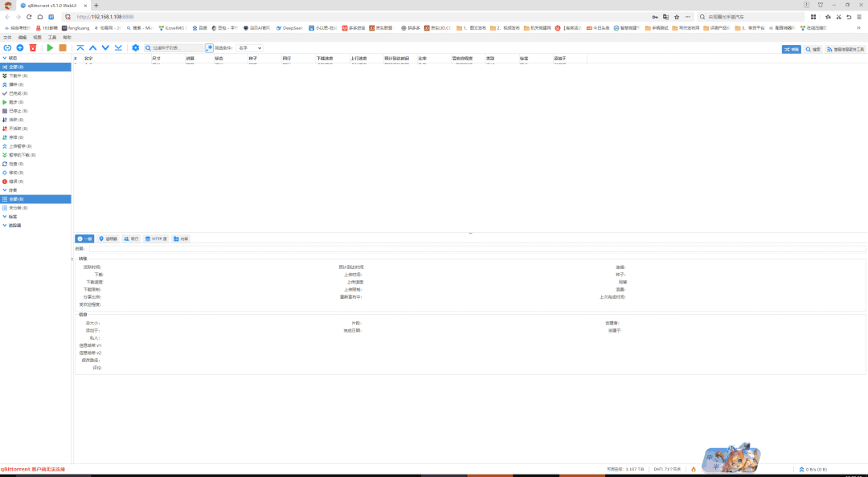Move torrent down in queue
868x477 pixels.
[x=105, y=48]
